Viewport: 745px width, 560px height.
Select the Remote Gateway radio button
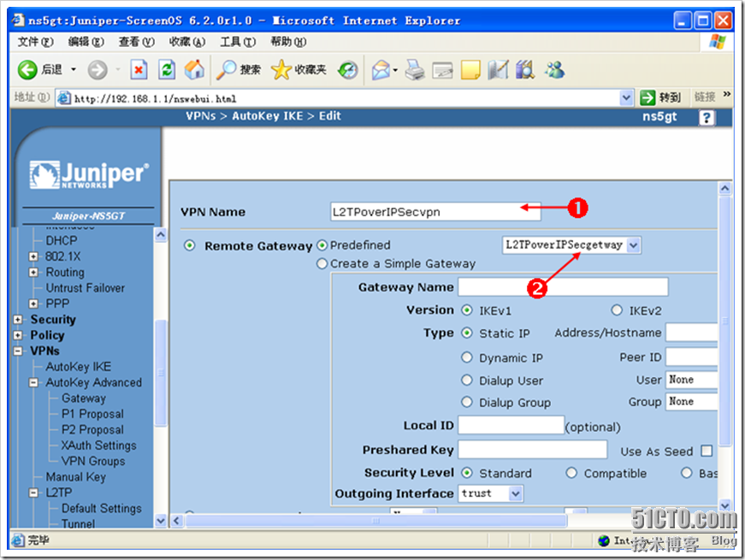[x=190, y=245]
